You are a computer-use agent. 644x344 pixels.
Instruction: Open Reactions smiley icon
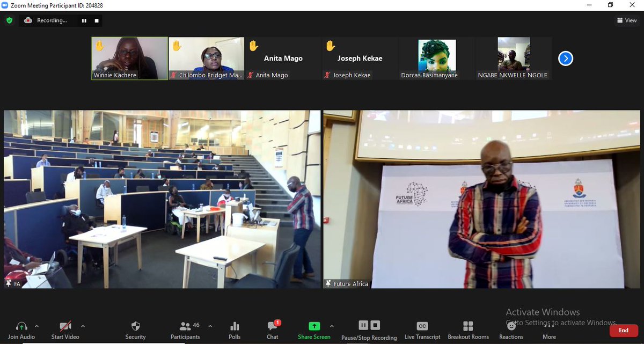point(511,326)
